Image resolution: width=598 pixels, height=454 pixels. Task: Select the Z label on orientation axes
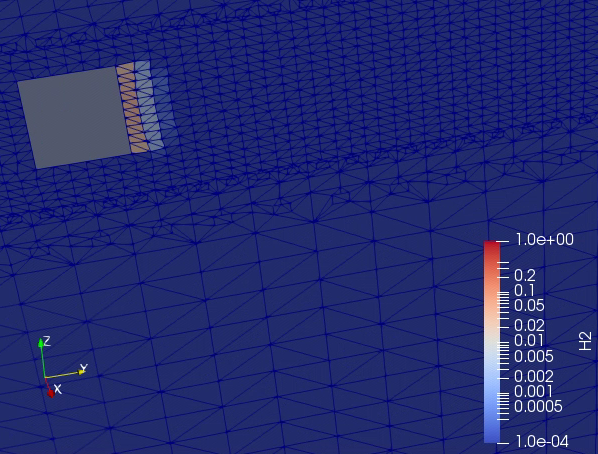(x=47, y=341)
